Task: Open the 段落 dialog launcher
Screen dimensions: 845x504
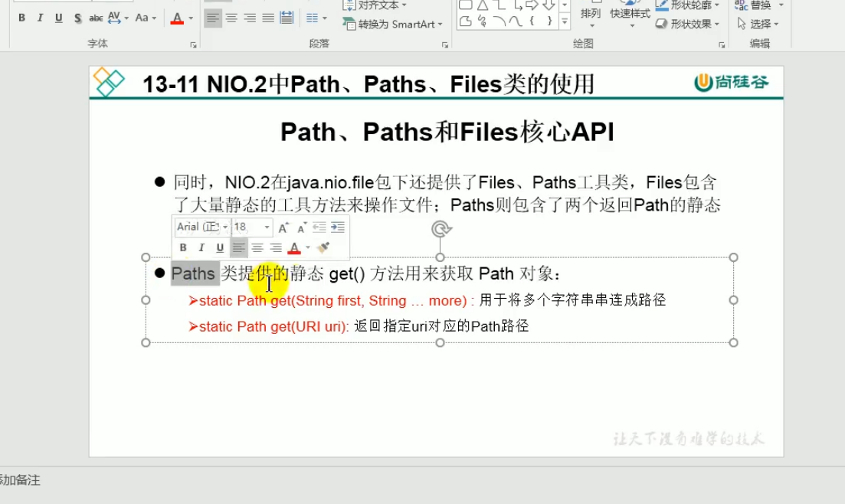Action: 445,45
